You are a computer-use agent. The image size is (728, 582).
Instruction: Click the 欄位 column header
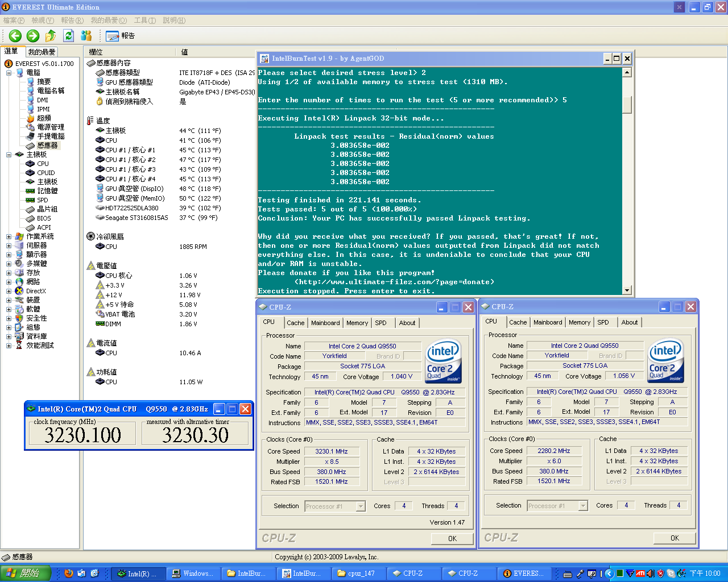coord(130,52)
